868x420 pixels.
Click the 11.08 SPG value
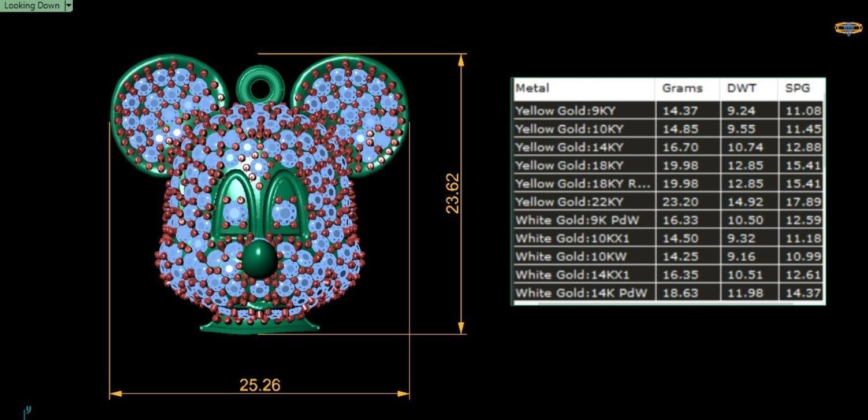(803, 110)
